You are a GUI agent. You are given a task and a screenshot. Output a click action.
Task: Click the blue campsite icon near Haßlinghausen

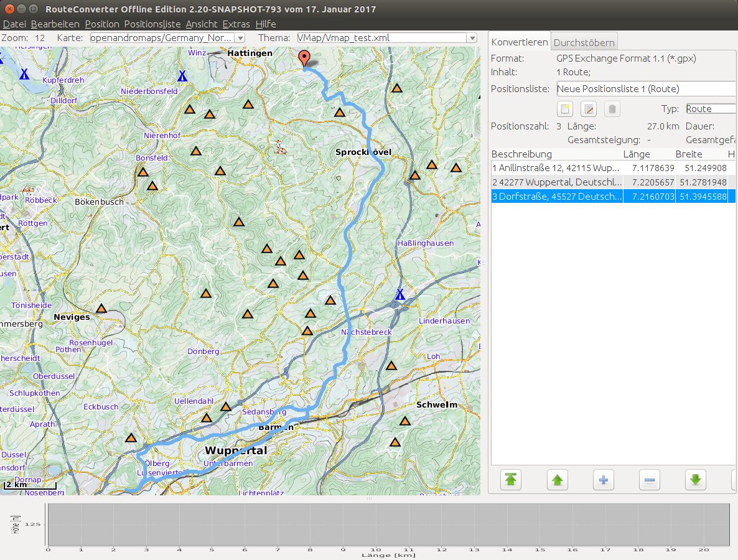point(401,294)
